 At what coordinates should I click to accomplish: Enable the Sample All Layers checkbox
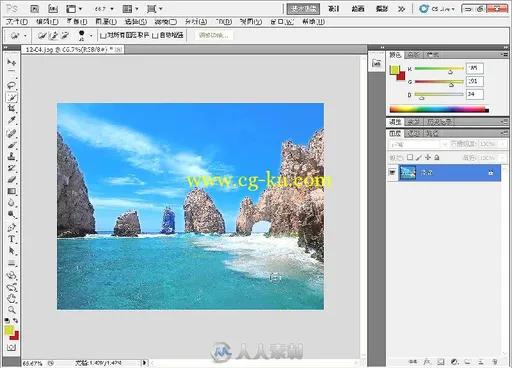tap(103, 35)
